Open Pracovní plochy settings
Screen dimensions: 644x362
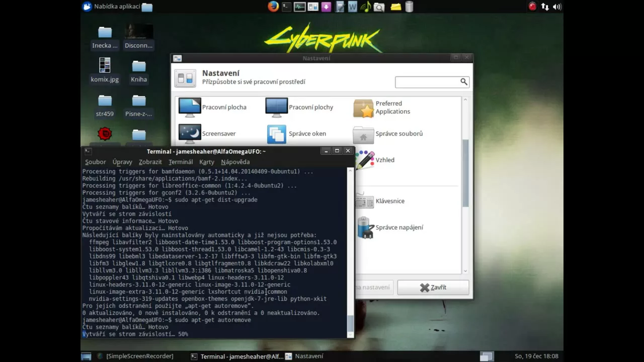(x=299, y=107)
